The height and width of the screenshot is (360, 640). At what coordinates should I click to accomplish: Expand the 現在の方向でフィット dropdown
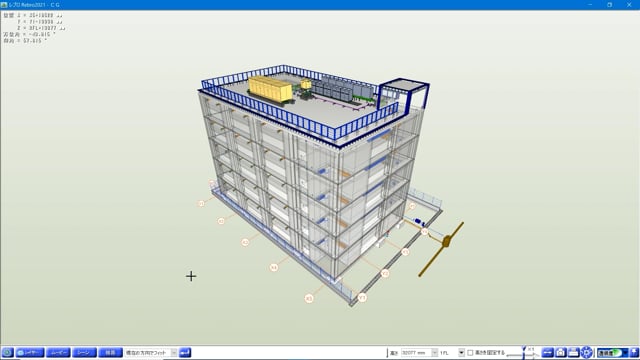(x=174, y=352)
